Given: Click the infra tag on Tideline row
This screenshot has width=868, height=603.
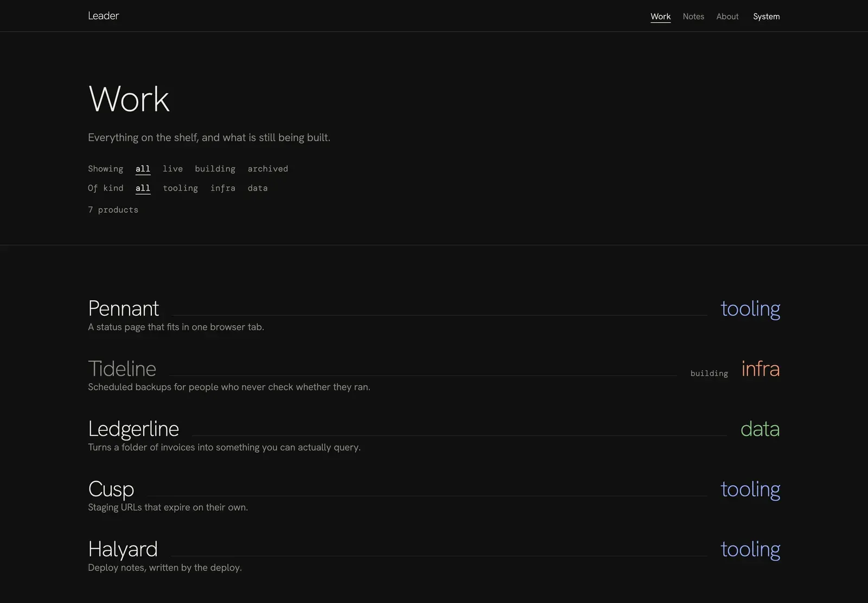Looking at the screenshot, I should click(x=761, y=369).
